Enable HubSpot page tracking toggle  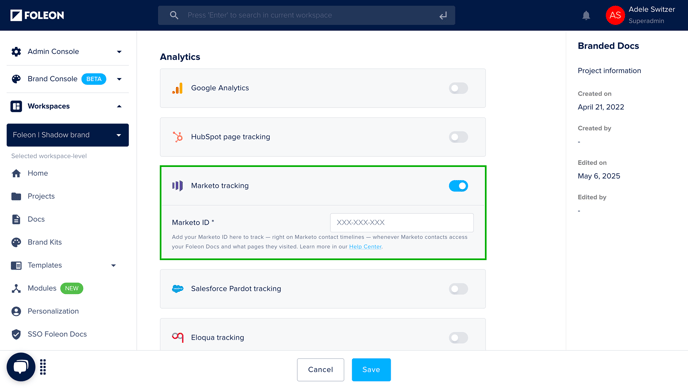(458, 137)
